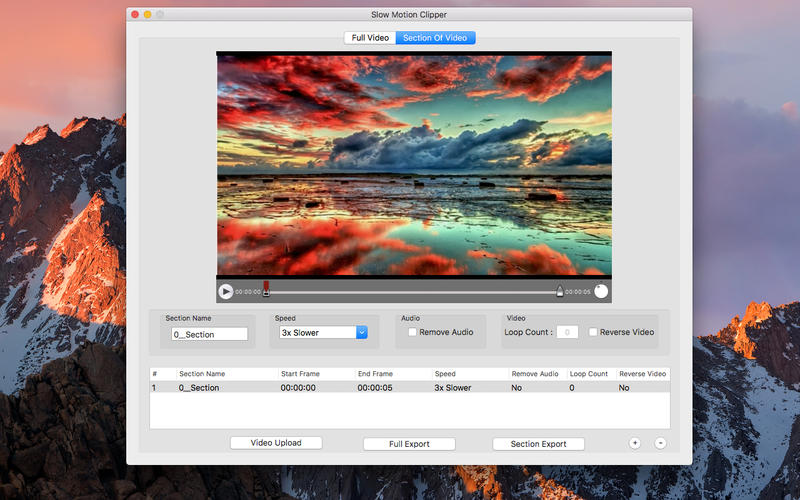
Task: Click the Full Export button
Action: [409, 444]
